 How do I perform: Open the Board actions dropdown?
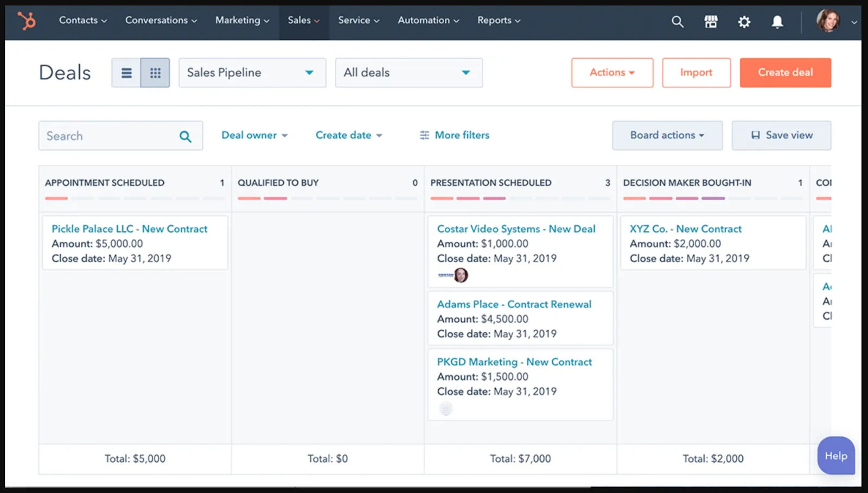pos(667,135)
